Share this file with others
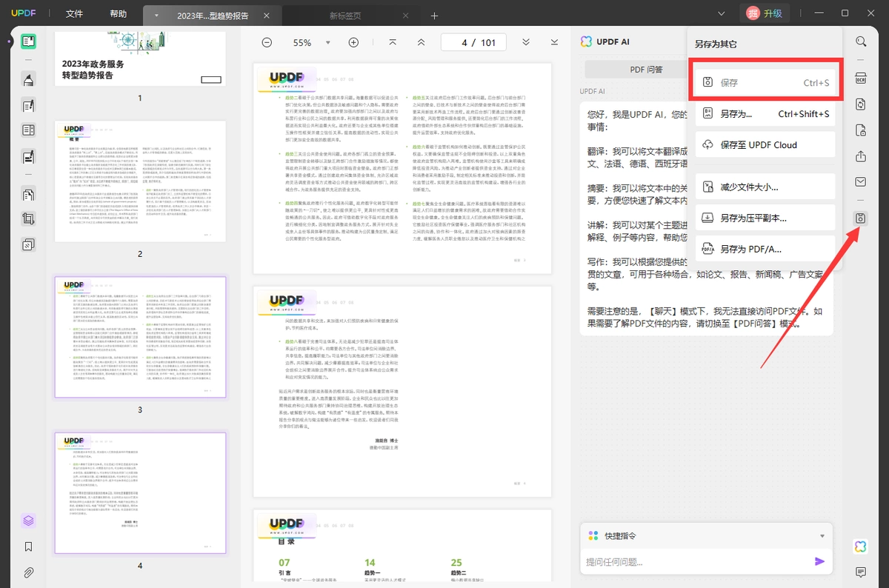 [861, 156]
